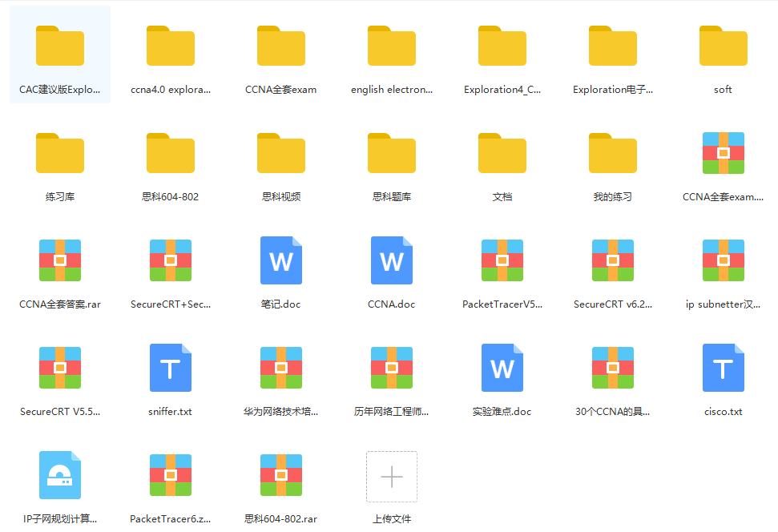Open the CCNA.doc file

pyautogui.click(x=392, y=260)
